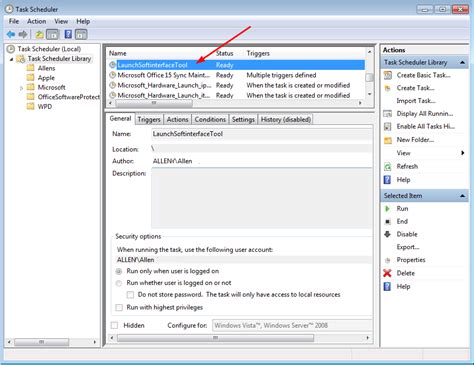Click the empty Description text box
The image size is (474, 365).
(262, 198)
